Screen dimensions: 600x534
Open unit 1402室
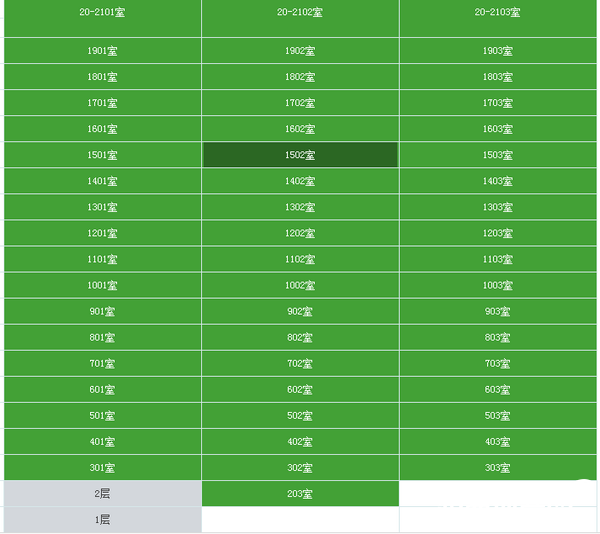300,181
